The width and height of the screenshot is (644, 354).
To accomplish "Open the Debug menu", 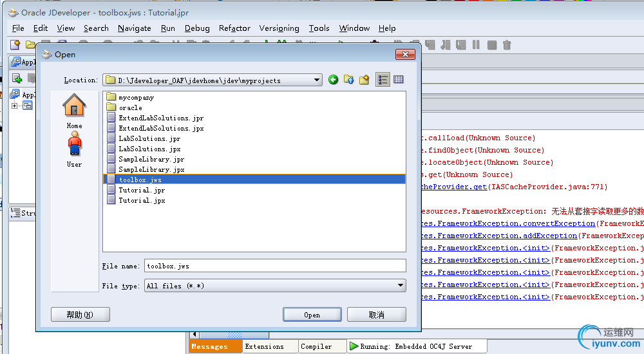I will [x=197, y=28].
